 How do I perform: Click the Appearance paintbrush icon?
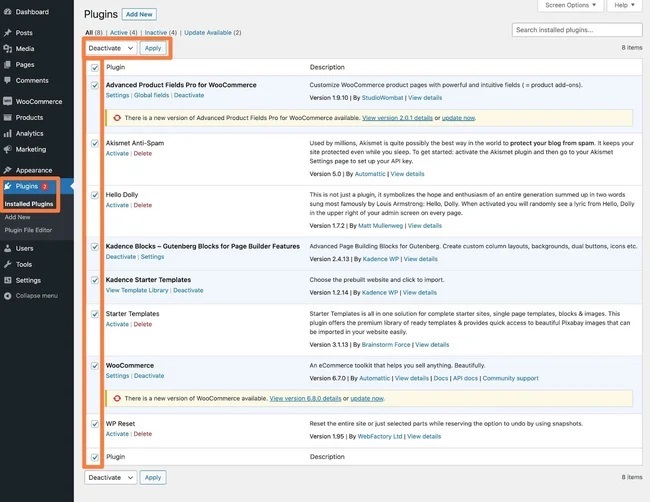pos(8,170)
